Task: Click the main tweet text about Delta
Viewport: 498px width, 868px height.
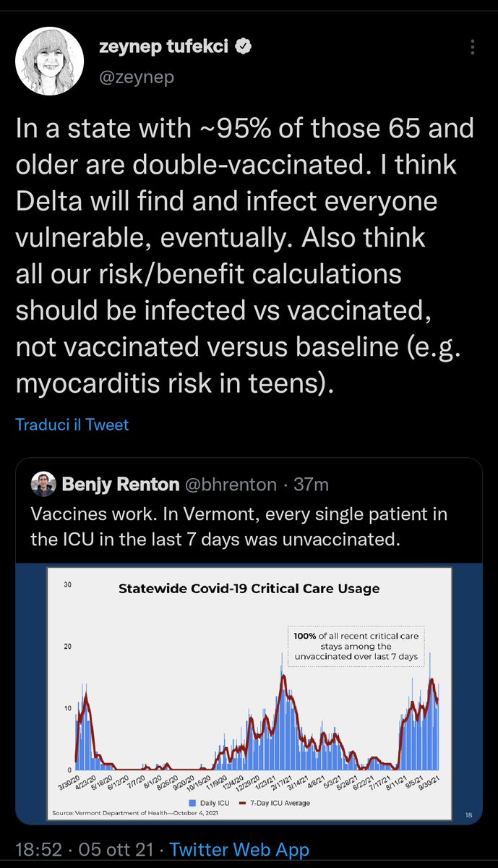Action: coord(246,257)
